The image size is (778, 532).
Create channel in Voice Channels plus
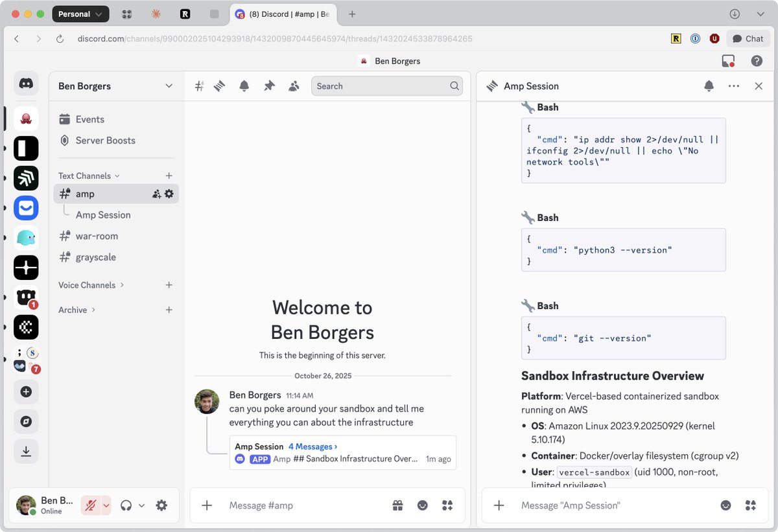point(169,285)
